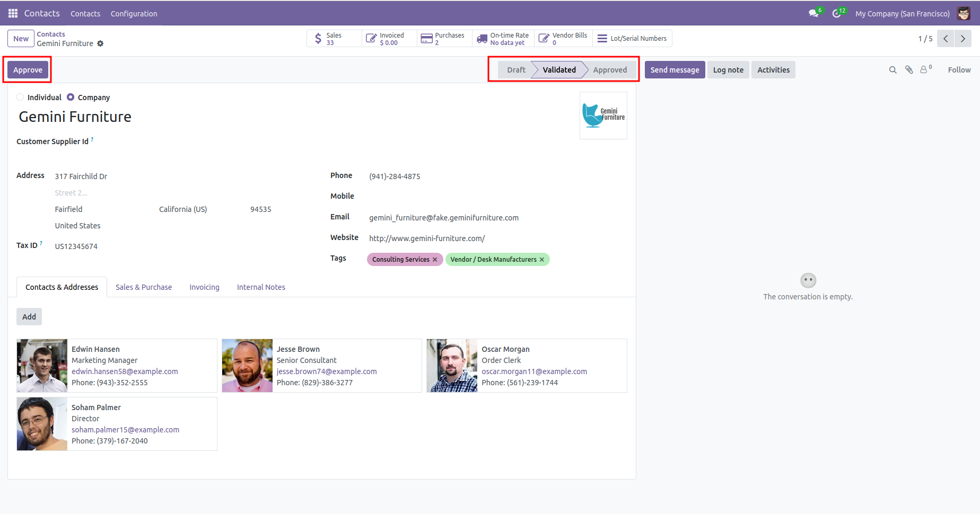This screenshot has height=514, width=980.
Task: Open the conversations chat icon
Action: pyautogui.click(x=813, y=13)
